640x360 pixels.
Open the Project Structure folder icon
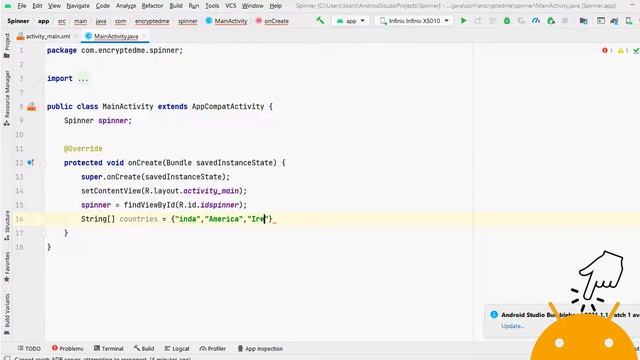tap(583, 20)
